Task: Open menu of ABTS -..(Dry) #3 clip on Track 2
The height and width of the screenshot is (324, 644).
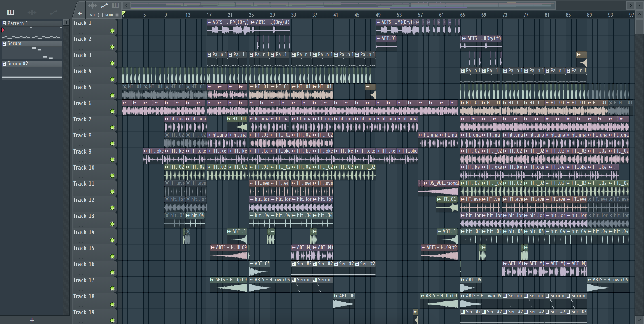Action: tap(464, 38)
